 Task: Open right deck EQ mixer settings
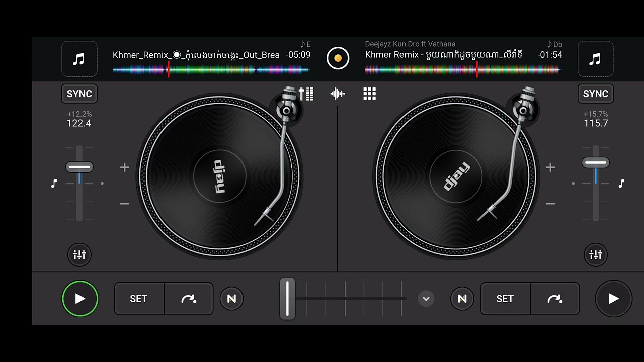pos(596,255)
